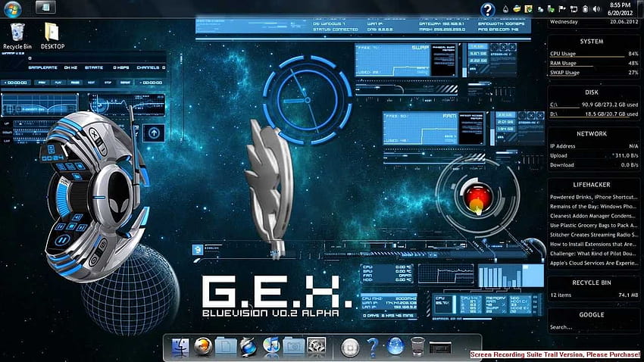Open the 'Use Plastic Grocery Bags to Pack A...' headline

594,226
